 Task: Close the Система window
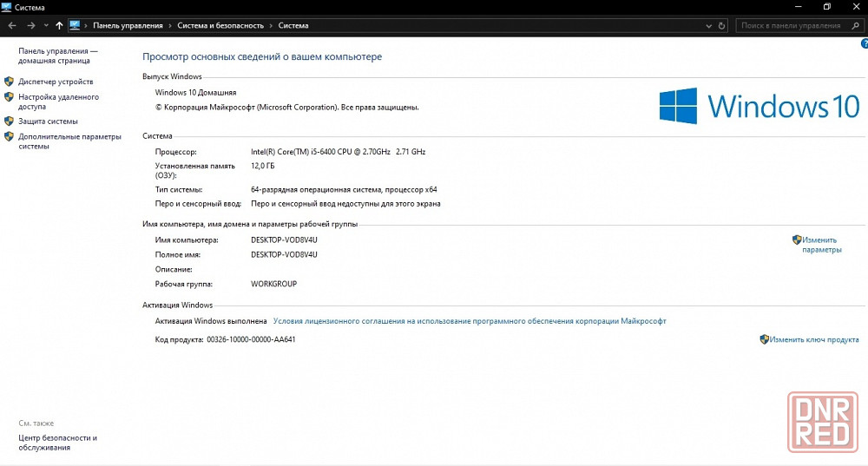point(855,7)
